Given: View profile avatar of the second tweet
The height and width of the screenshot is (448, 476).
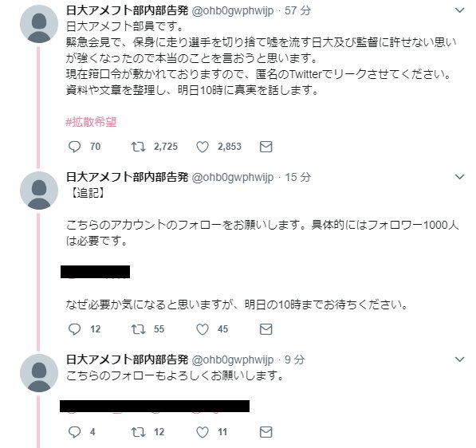Looking at the screenshot, I should [39, 191].
